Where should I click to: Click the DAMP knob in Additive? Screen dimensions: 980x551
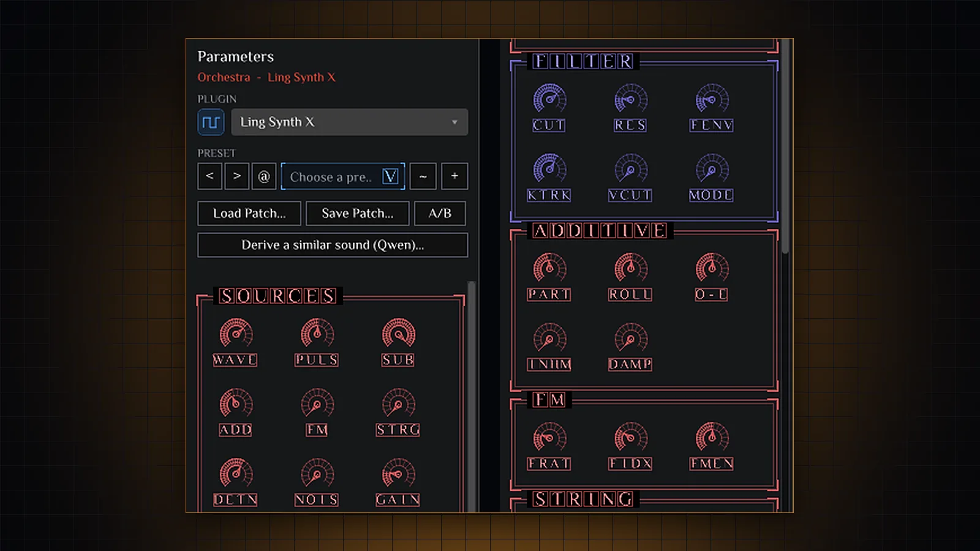click(x=631, y=338)
